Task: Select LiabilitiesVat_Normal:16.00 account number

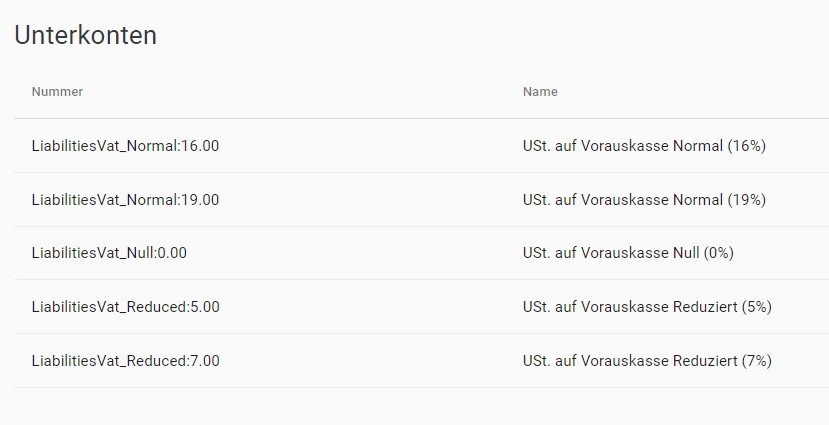Action: point(125,146)
